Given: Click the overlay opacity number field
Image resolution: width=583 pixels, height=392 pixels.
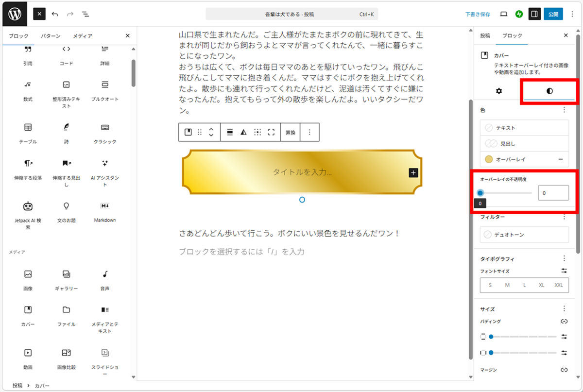Looking at the screenshot, I should coord(553,193).
